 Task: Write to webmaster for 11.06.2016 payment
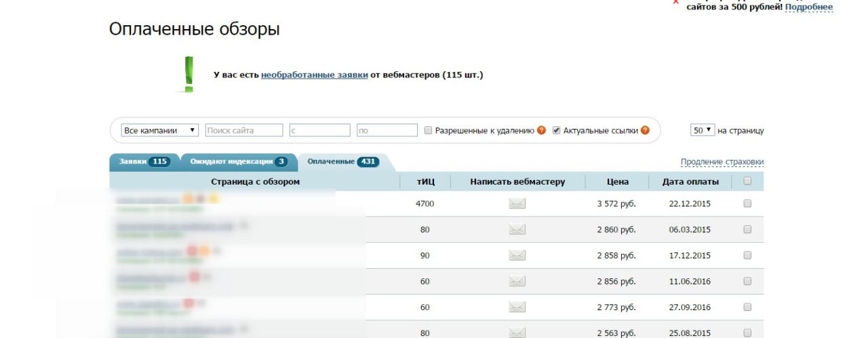(517, 282)
